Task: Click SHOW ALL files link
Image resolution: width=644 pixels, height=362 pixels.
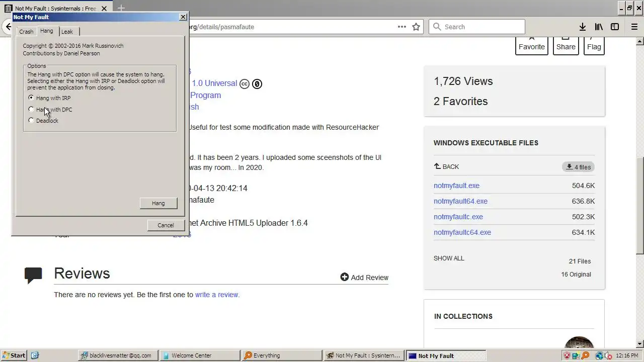Action: pyautogui.click(x=449, y=258)
